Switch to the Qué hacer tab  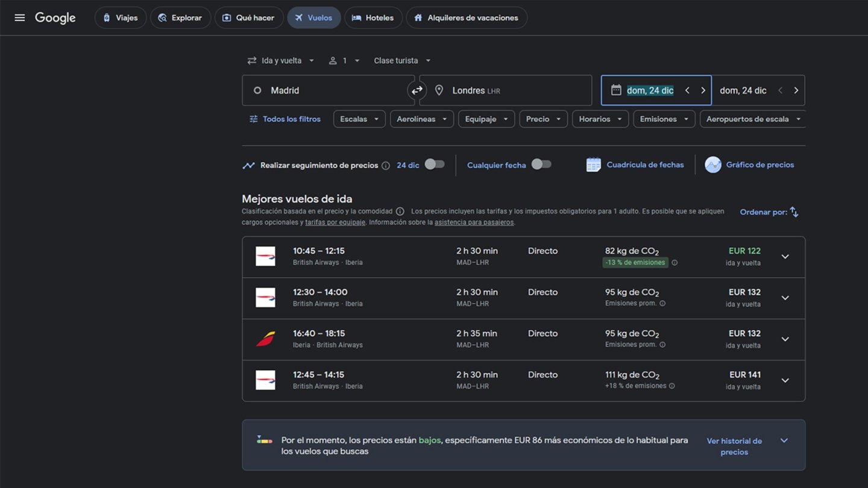[249, 17]
